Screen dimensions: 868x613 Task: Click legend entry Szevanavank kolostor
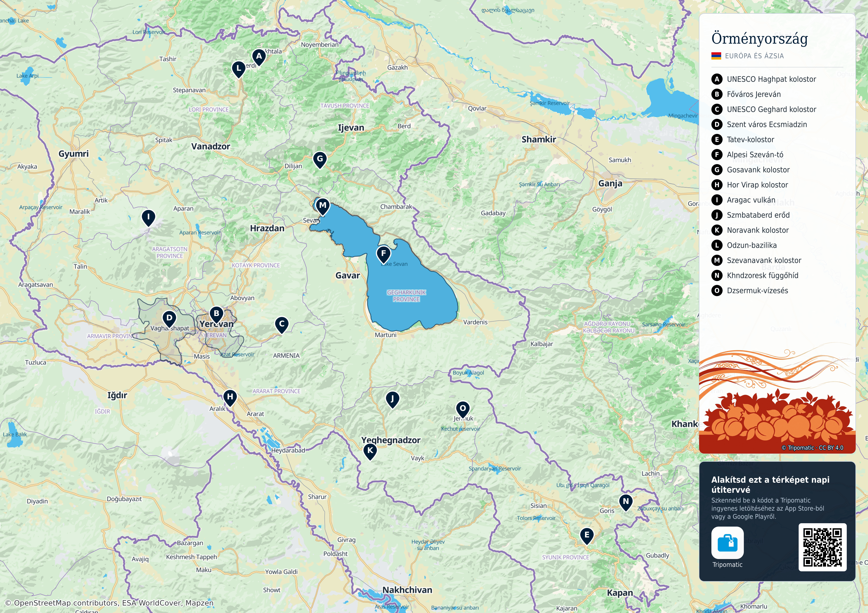pyautogui.click(x=756, y=261)
